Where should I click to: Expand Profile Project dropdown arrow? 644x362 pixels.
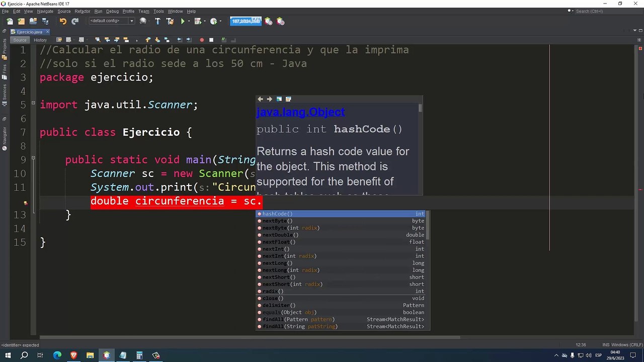(220, 21)
